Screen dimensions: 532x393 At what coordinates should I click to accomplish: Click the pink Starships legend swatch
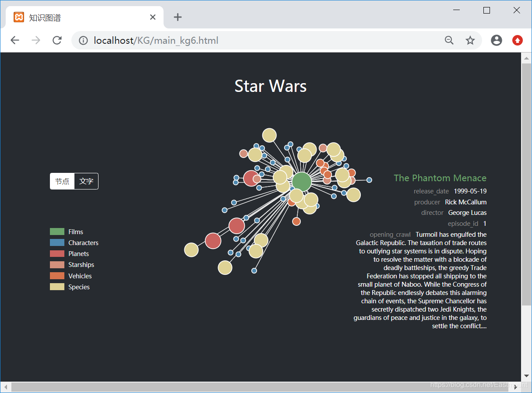(57, 265)
